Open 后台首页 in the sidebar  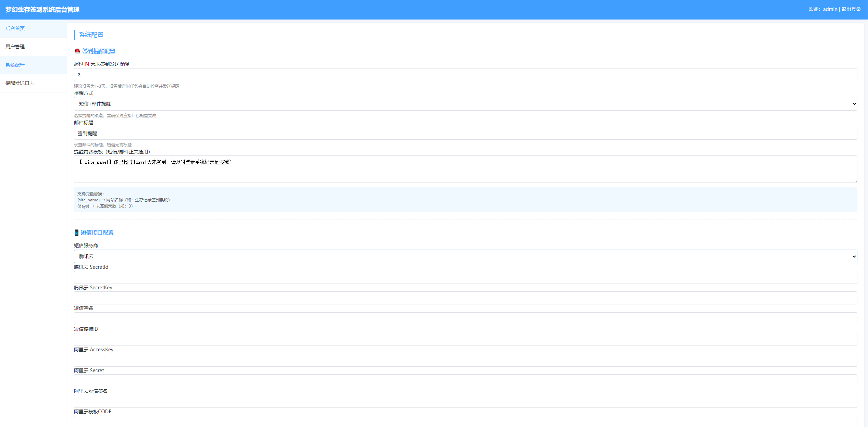coord(15,28)
